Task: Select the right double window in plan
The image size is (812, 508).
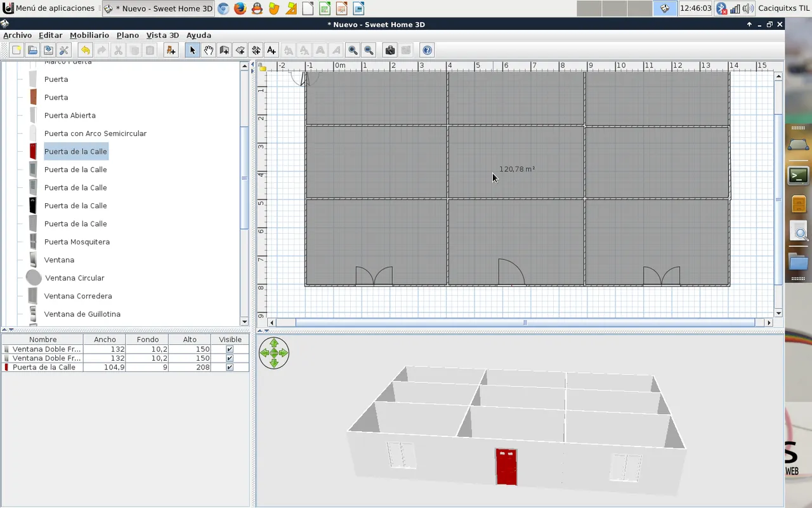Action: tap(662, 276)
